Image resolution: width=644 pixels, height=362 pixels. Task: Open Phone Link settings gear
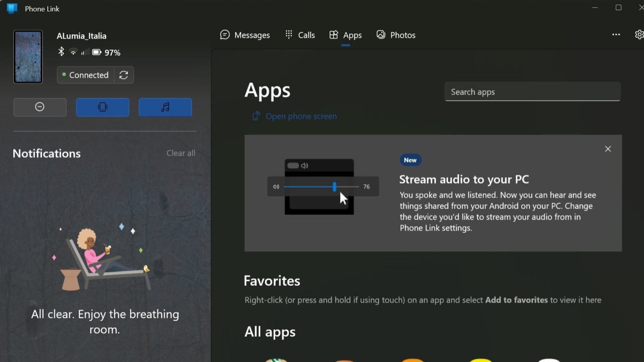coord(639,35)
